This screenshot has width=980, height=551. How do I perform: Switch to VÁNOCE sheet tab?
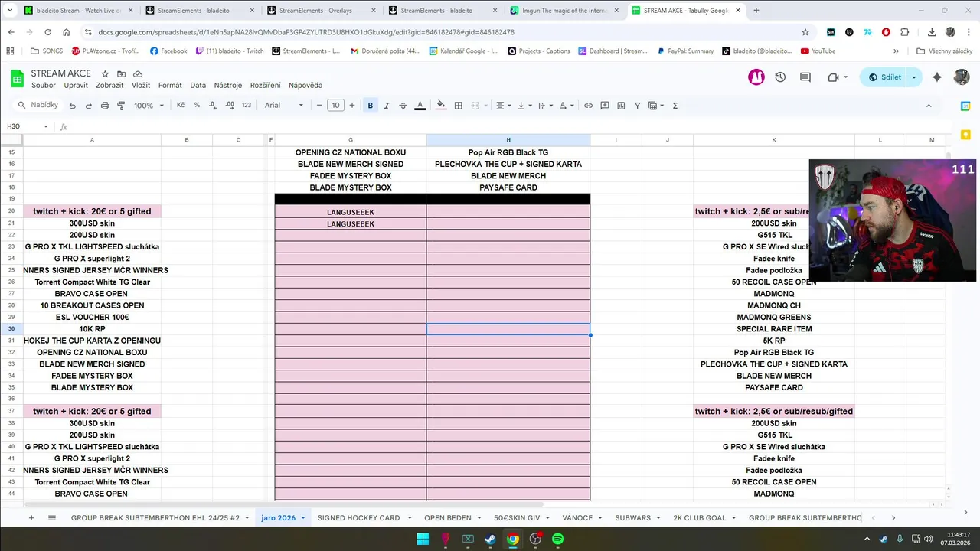point(577,518)
